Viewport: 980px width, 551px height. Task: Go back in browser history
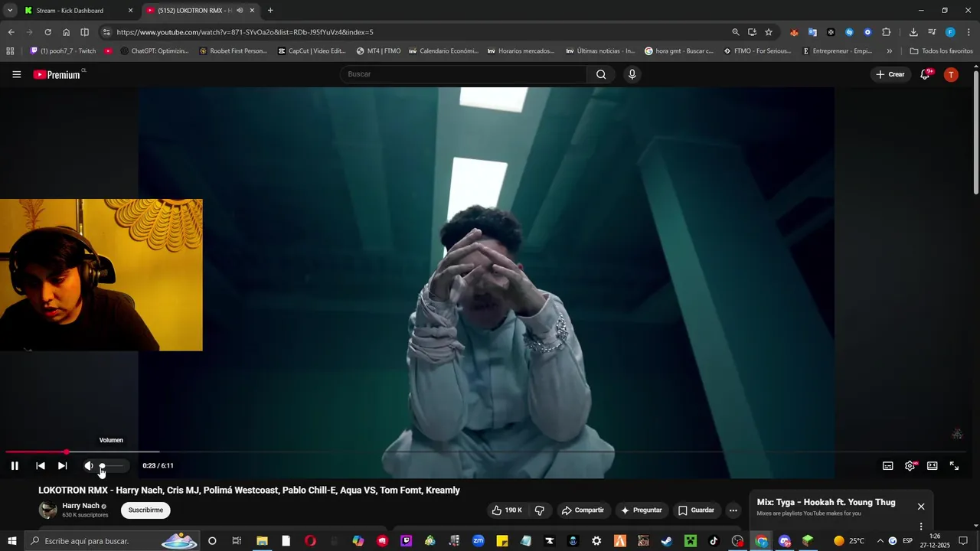pyautogui.click(x=11, y=32)
